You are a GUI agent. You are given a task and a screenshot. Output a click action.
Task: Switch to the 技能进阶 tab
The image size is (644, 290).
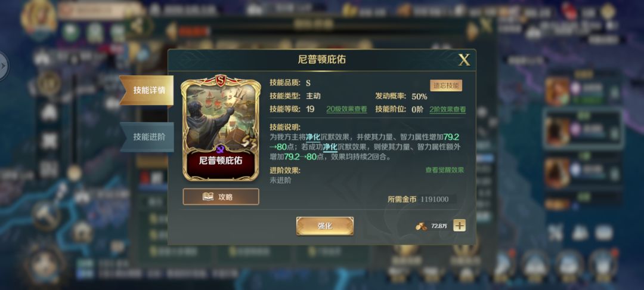147,137
